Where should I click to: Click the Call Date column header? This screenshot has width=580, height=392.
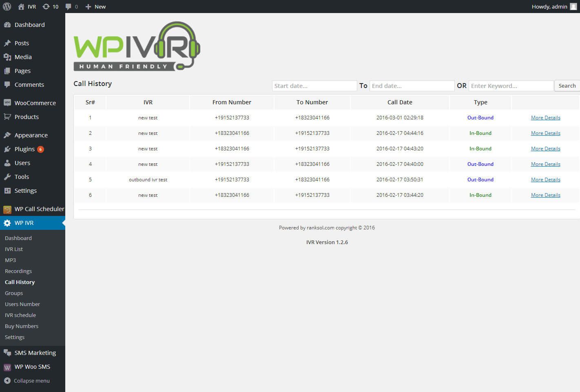(x=400, y=102)
